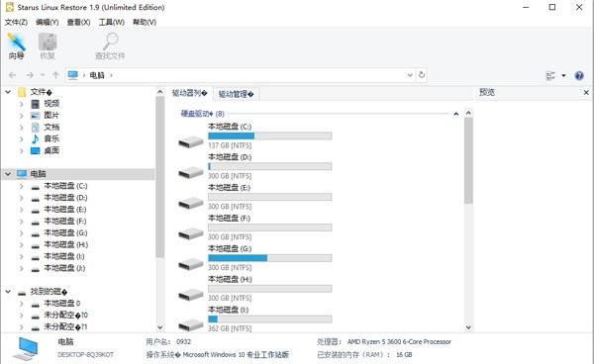Select the 桌面 desktop icon
Screen dimensions: 594x364
coord(36,150)
